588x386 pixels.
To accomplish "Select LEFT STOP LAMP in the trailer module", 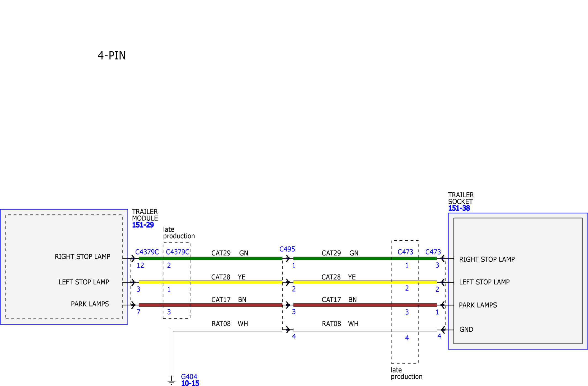I will click(x=84, y=282).
